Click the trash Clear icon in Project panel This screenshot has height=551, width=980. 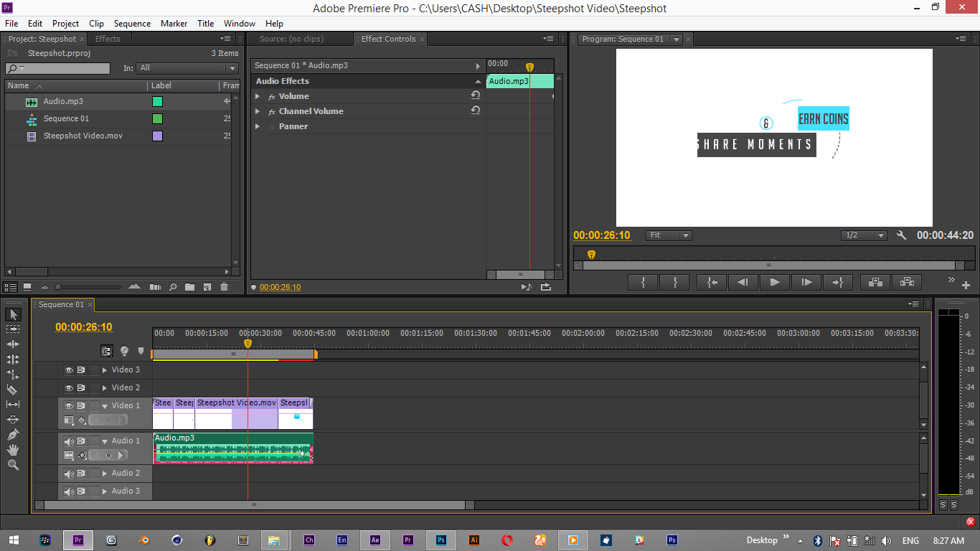(x=224, y=287)
